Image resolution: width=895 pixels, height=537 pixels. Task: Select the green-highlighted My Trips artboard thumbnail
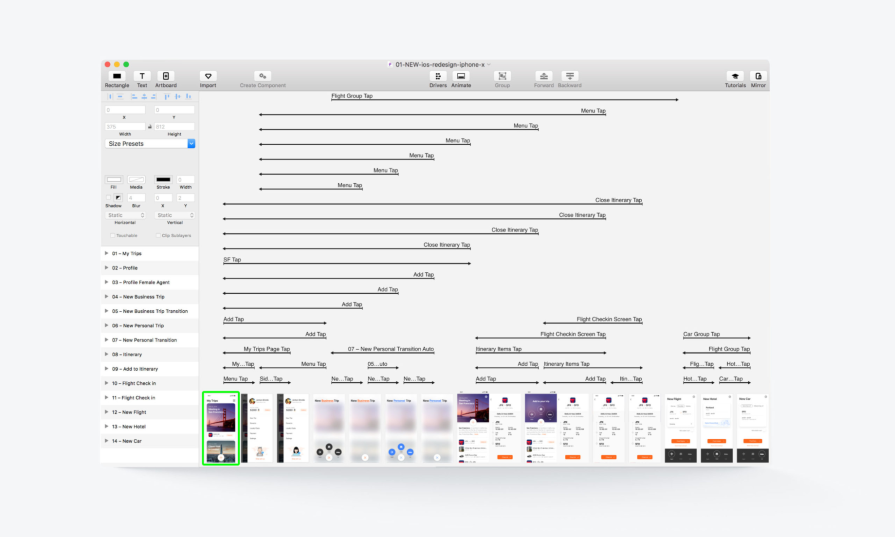click(221, 428)
